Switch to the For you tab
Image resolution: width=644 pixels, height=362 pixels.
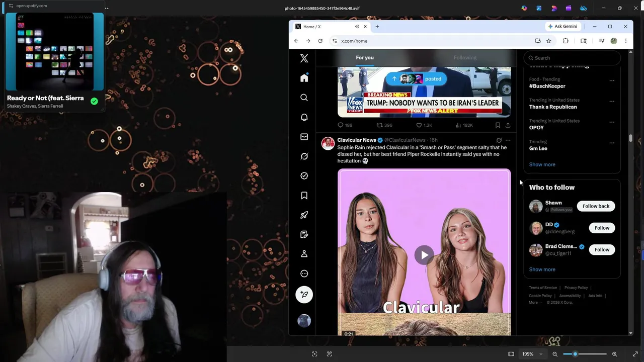365,57
